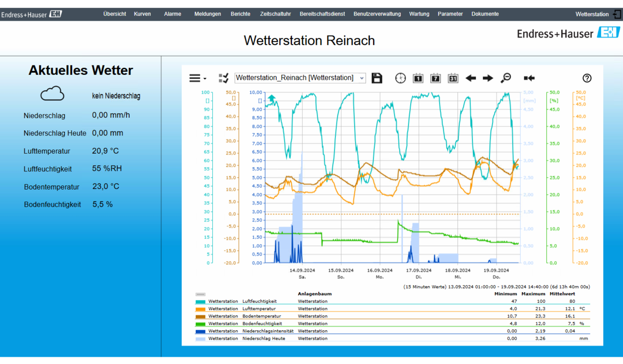Go back in time with left arrow

pyautogui.click(x=470, y=78)
